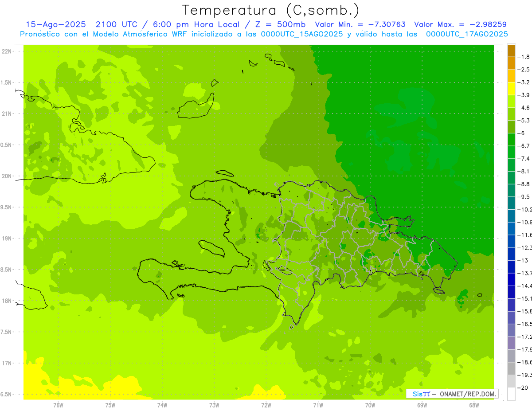Click the "20N" latitude label

[7, 176]
